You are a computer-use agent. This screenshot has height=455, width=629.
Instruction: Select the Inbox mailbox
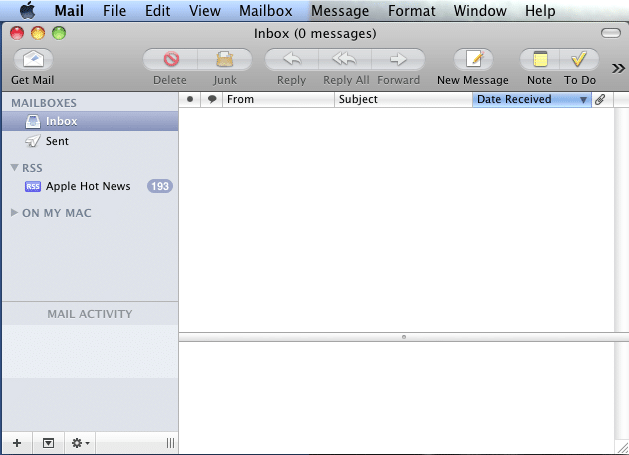(90, 121)
